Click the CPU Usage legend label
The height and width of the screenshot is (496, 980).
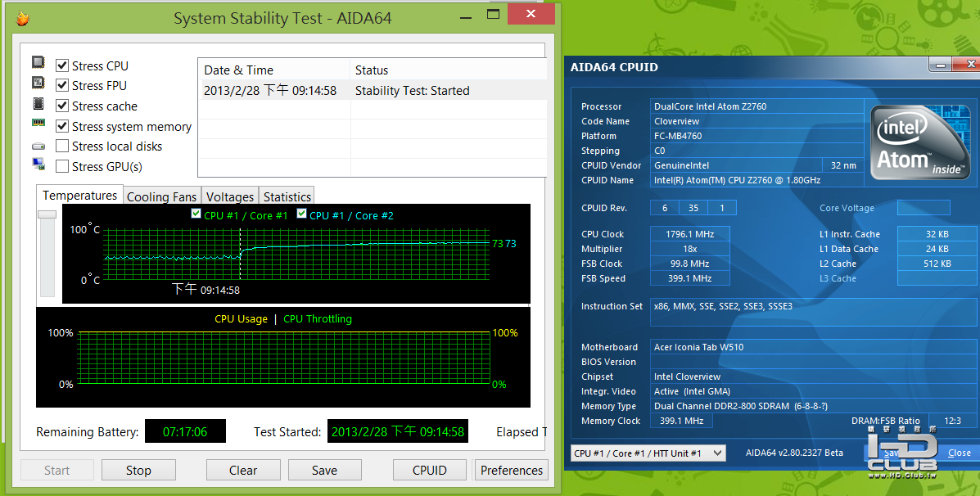pyautogui.click(x=241, y=318)
